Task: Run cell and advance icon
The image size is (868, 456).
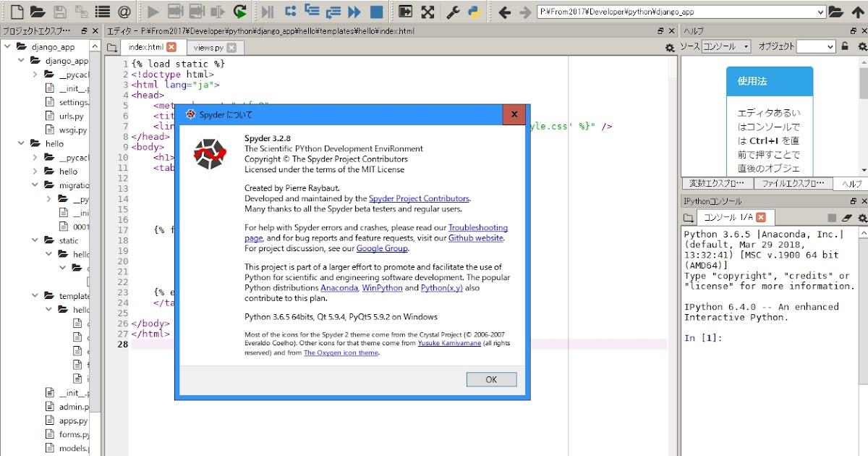Action: click(196, 12)
